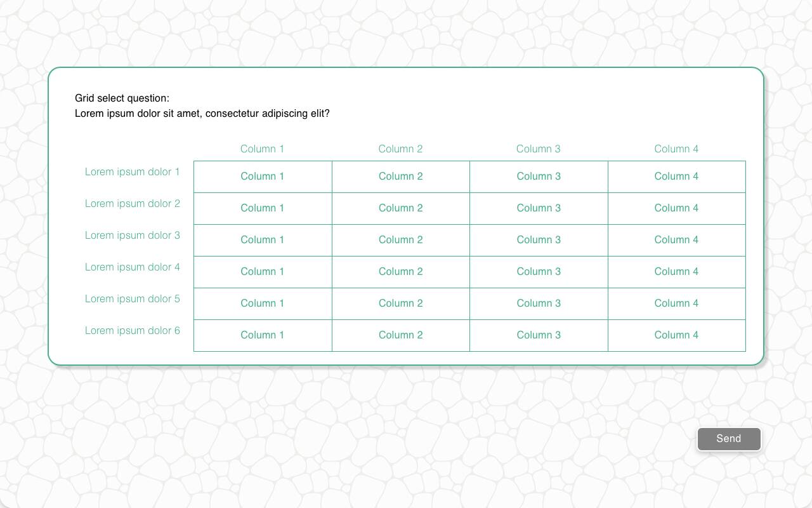Image resolution: width=812 pixels, height=508 pixels.
Task: Select Column 2 for Lorem ipsum dolor 5
Action: (400, 304)
